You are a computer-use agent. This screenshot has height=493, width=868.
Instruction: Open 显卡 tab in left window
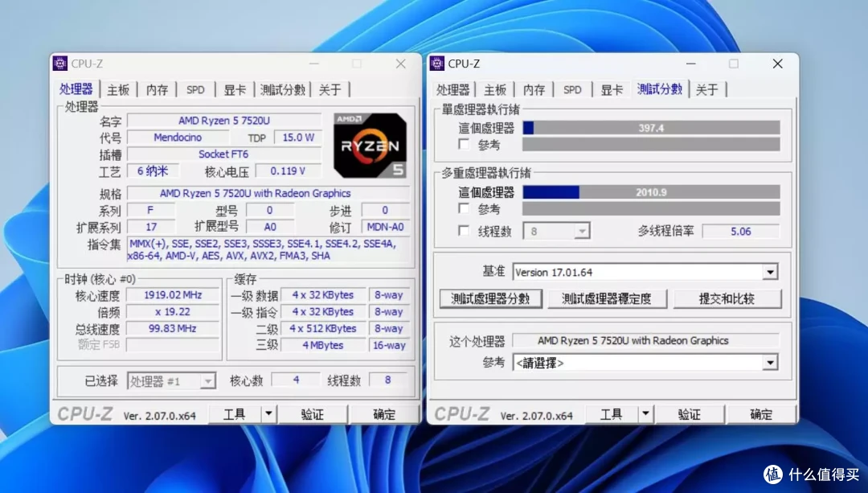point(235,90)
